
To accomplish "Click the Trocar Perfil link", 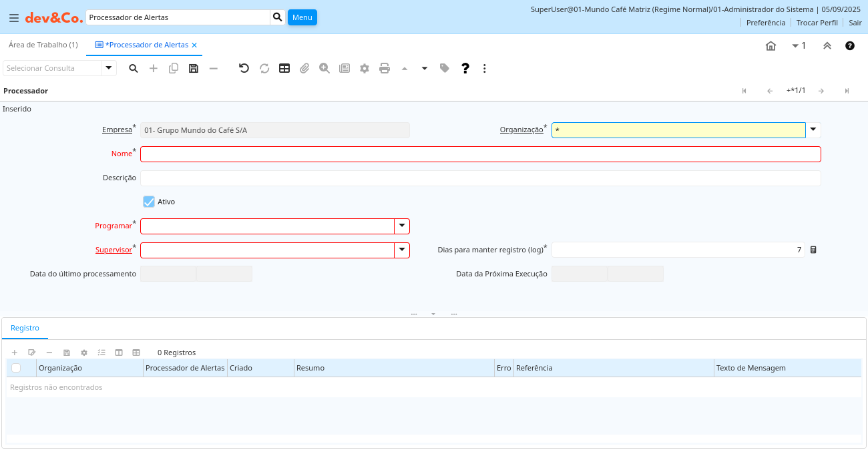I will point(817,23).
